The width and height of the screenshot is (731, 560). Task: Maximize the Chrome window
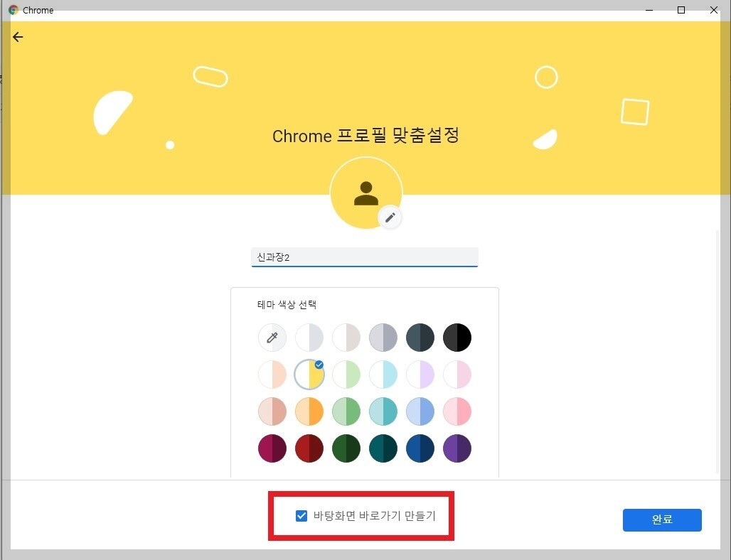point(681,10)
